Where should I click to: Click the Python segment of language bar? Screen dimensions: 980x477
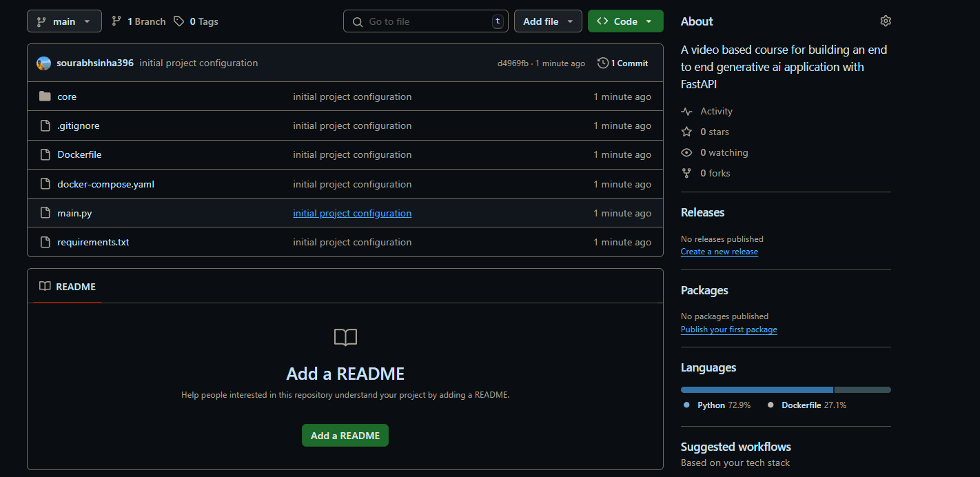(x=757, y=389)
